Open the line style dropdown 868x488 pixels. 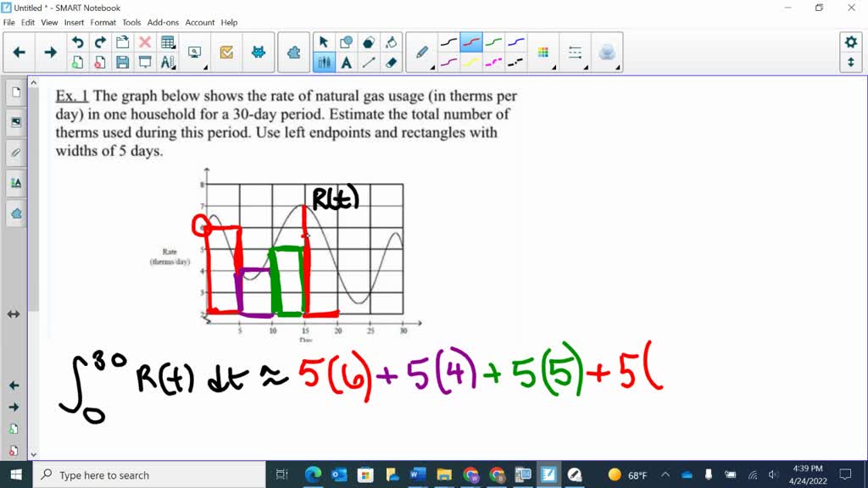[576, 53]
